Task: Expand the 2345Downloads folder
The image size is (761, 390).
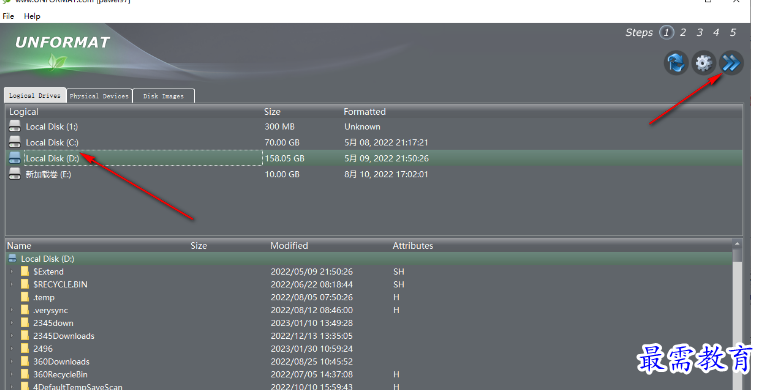Action: coord(12,336)
